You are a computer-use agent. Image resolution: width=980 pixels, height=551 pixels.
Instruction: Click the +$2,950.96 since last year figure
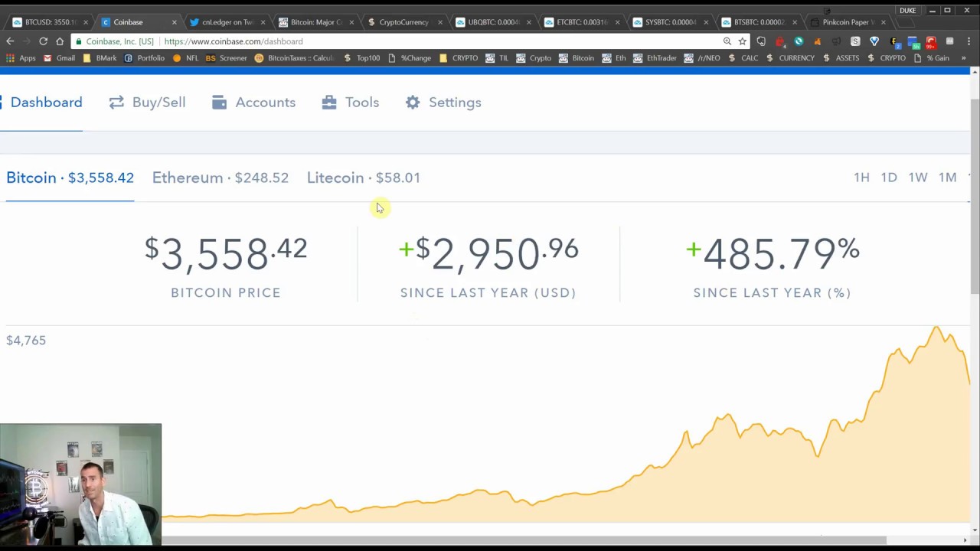pyautogui.click(x=488, y=253)
